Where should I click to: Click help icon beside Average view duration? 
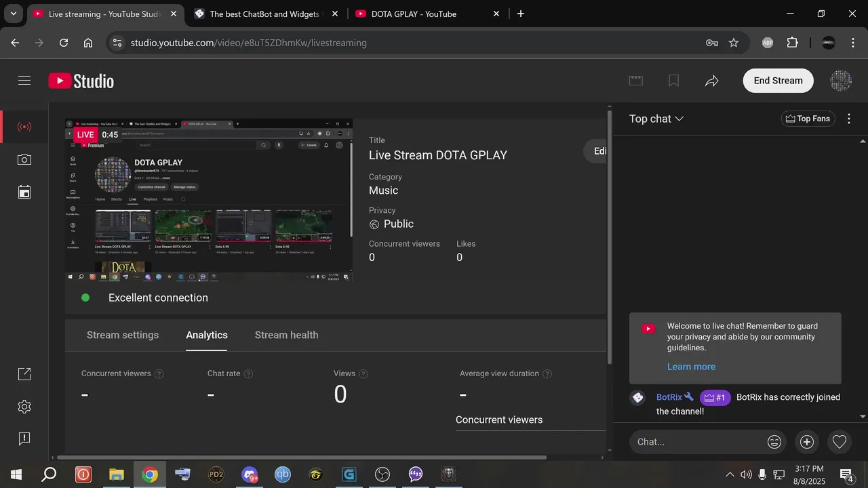pyautogui.click(x=547, y=374)
